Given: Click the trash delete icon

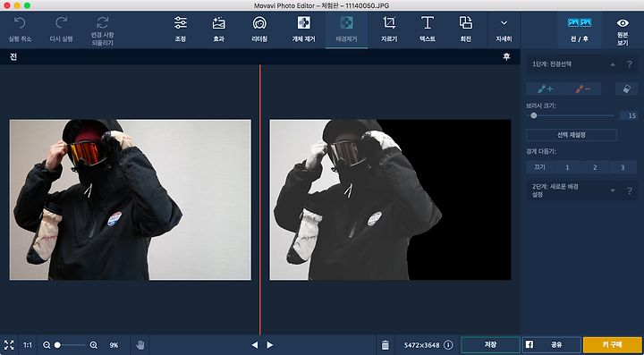Looking at the screenshot, I should (x=386, y=345).
